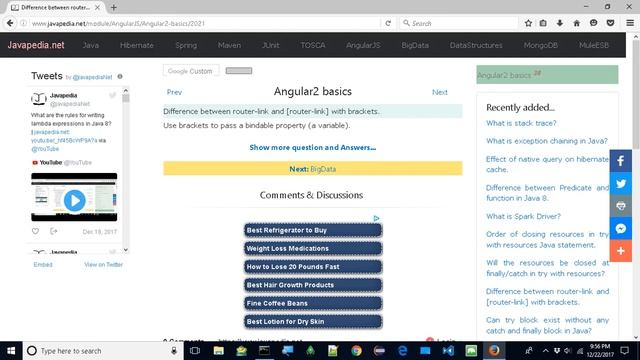Click the tweets widget scroll down arrow
The width and height of the screenshot is (640, 360).
coord(126,250)
